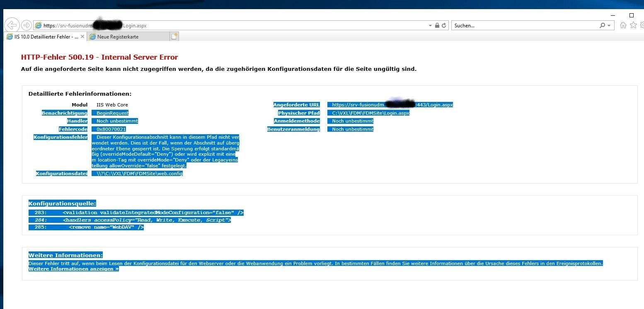644x309 pixels.
Task: Maximize the browser window
Action: tap(632, 15)
